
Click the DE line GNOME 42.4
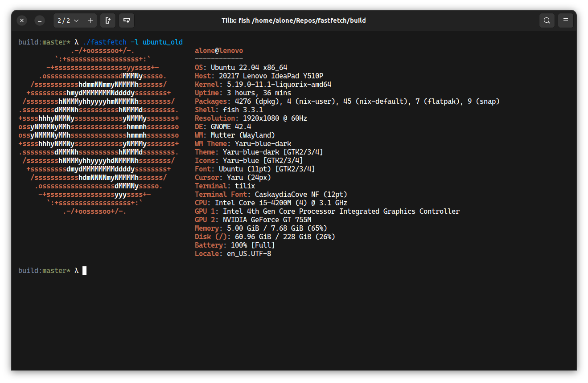[223, 127]
